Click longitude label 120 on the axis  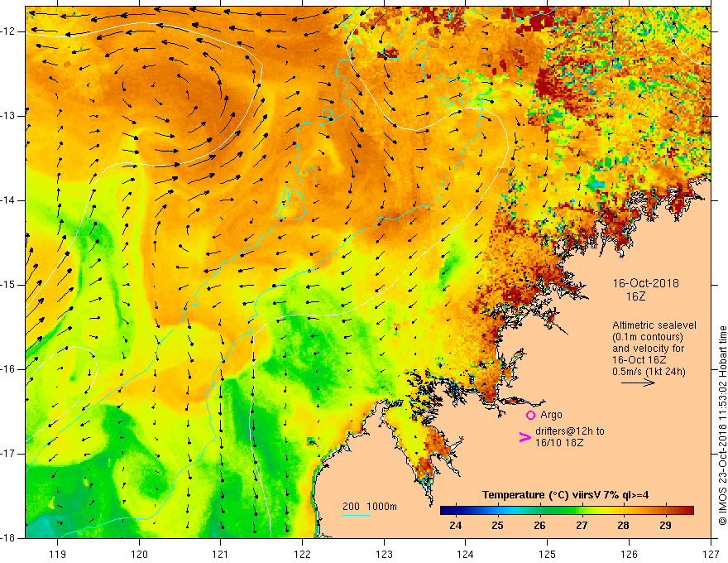click(139, 554)
